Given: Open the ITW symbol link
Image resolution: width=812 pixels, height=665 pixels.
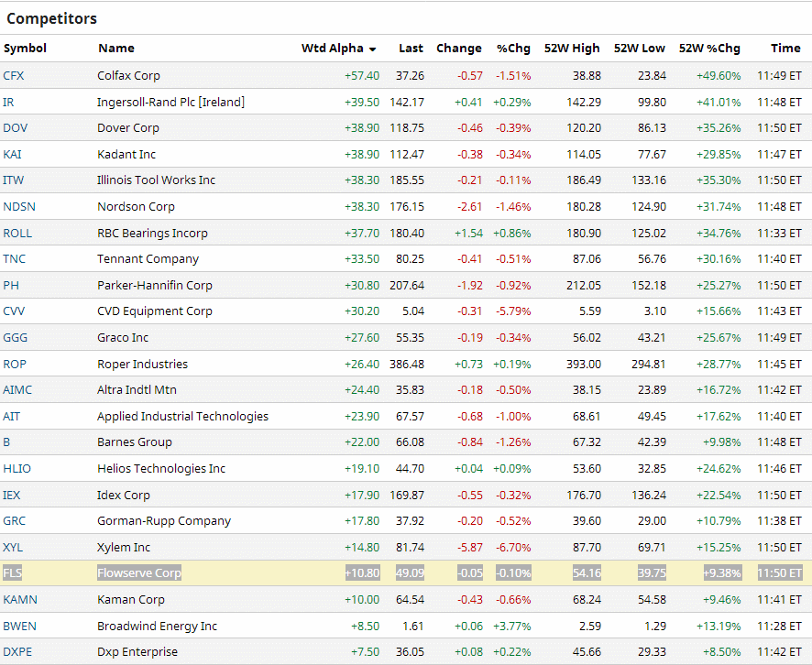Looking at the screenshot, I should pos(14,180).
